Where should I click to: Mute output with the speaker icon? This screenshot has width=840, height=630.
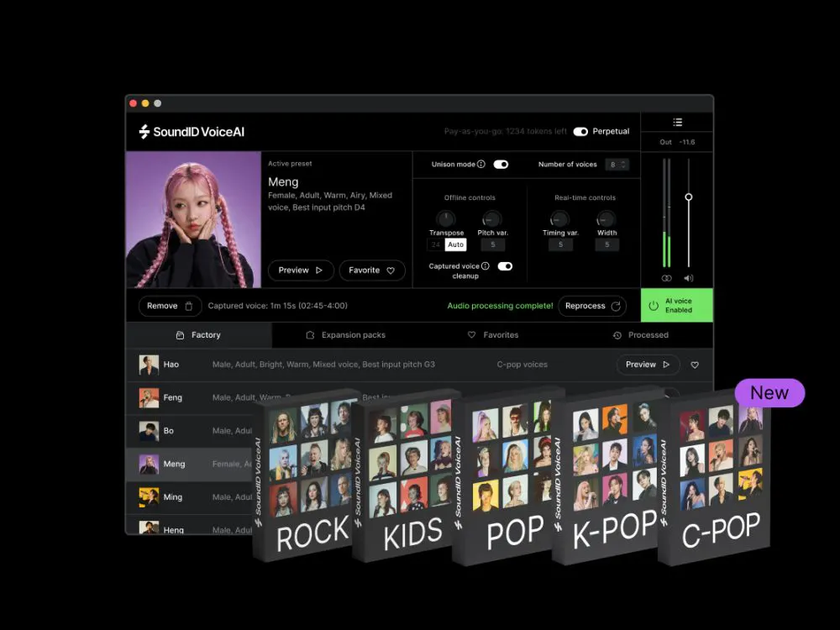tap(689, 279)
